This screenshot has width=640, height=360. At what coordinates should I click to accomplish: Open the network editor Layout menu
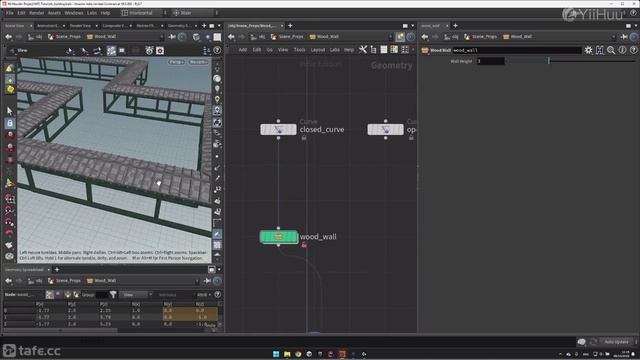(x=318, y=50)
